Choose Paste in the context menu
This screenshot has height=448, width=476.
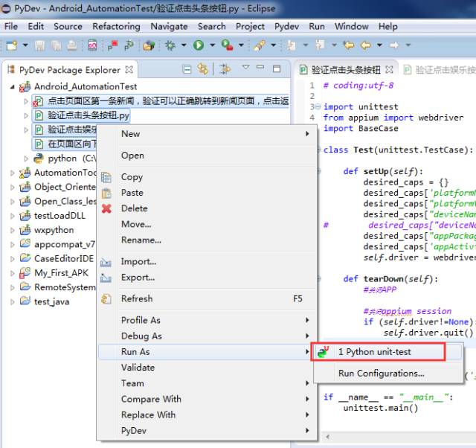[208, 193]
